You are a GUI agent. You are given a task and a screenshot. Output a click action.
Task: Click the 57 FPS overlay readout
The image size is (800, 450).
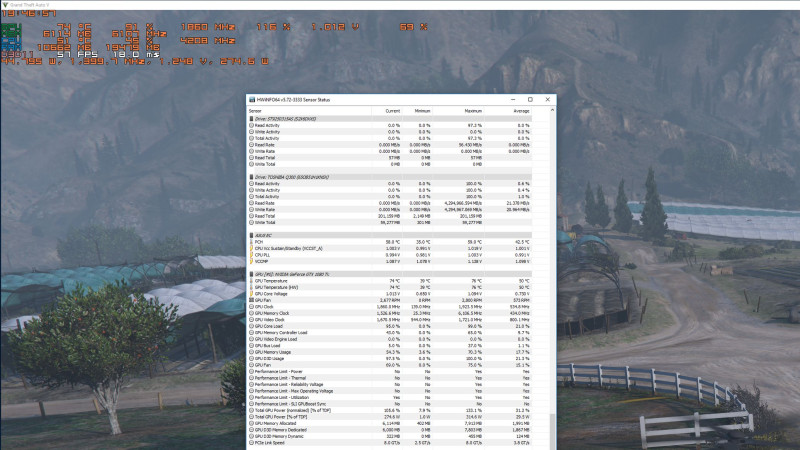coord(77,54)
